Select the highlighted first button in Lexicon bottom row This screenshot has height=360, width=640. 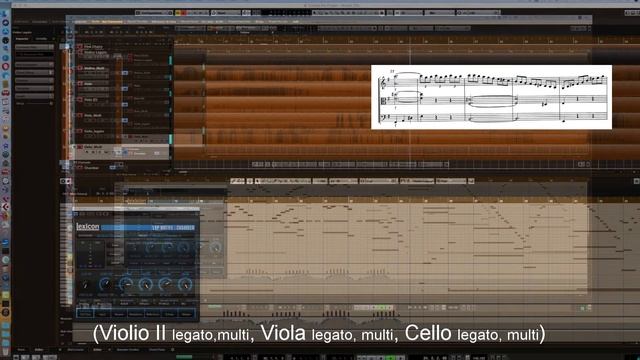[85, 314]
